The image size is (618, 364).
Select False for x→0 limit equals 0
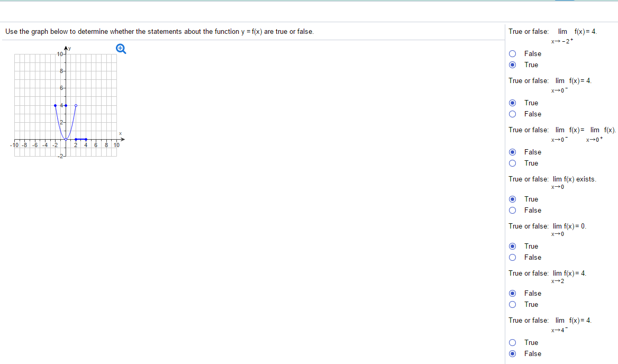pos(512,257)
